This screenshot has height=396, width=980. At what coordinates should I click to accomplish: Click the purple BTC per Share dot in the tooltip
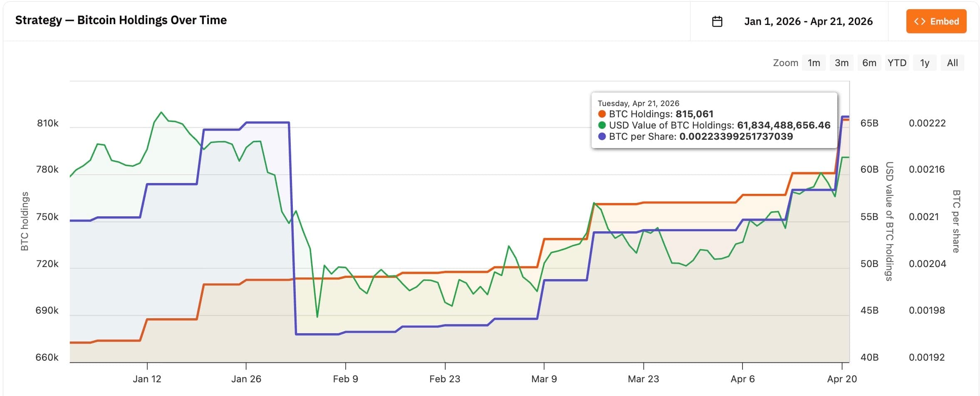[601, 136]
